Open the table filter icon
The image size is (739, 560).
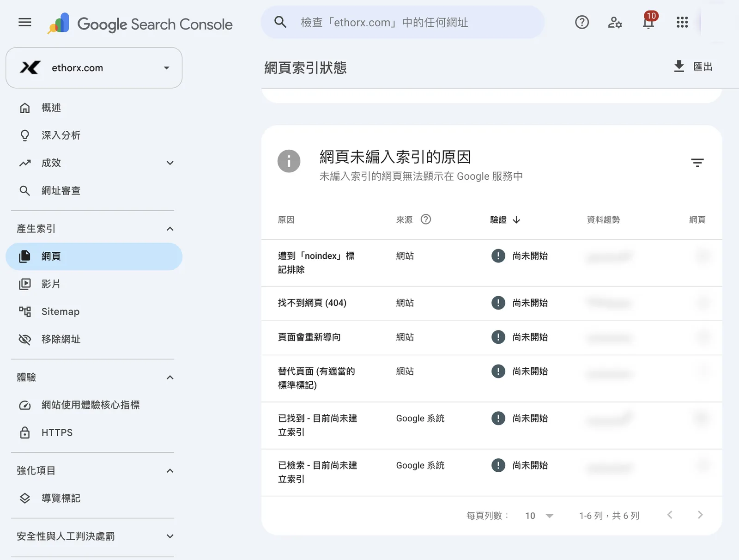(x=697, y=163)
